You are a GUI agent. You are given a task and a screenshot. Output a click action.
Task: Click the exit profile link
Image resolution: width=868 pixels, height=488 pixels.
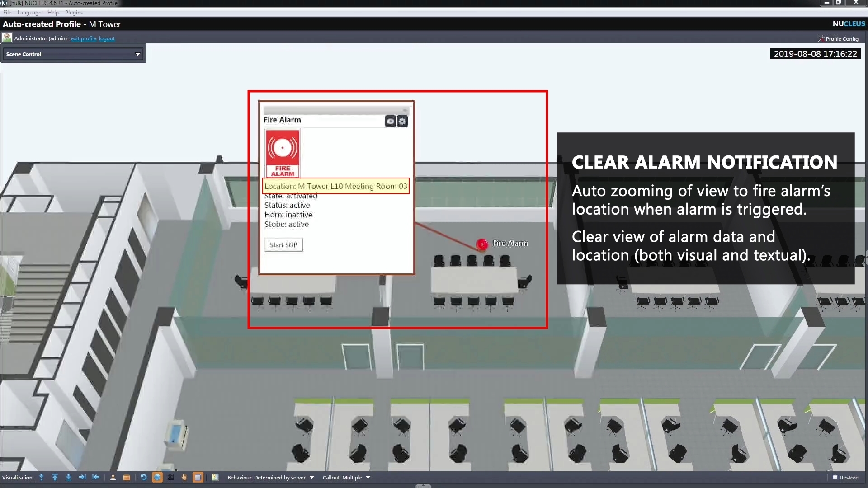pos(84,38)
